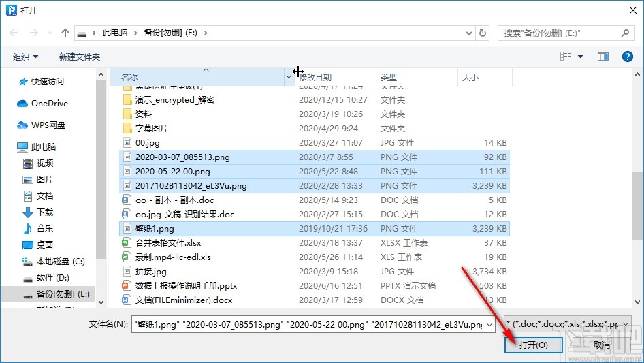Click the file list scroll down arrow
The width and height of the screenshot is (644, 363).
(637, 302)
